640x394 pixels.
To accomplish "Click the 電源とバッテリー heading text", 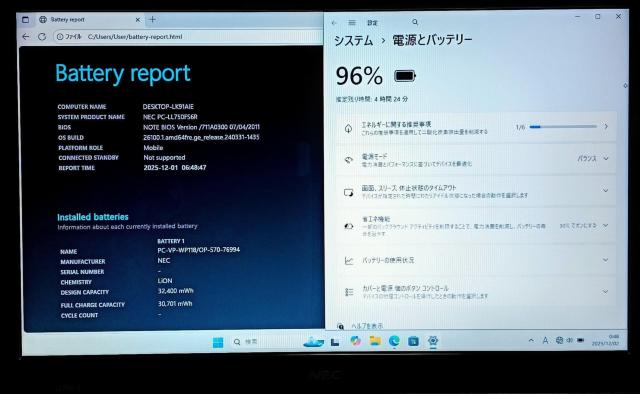I will click(x=432, y=40).
